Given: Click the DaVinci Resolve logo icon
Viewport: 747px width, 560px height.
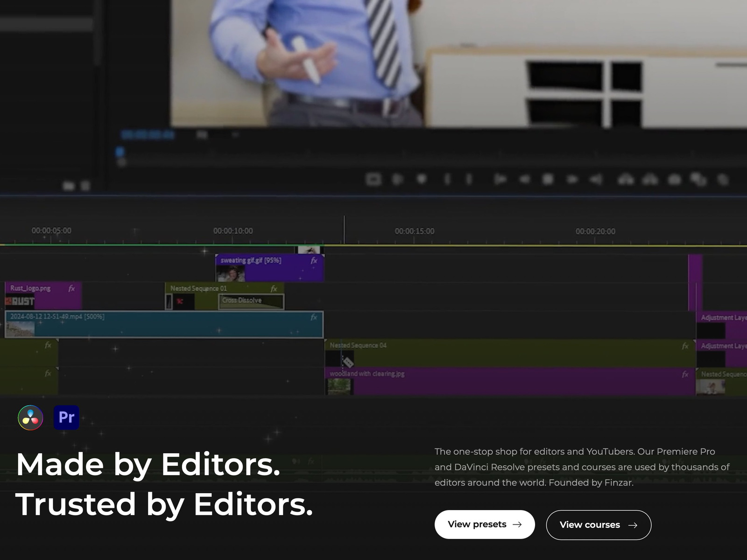Looking at the screenshot, I should click(x=30, y=418).
